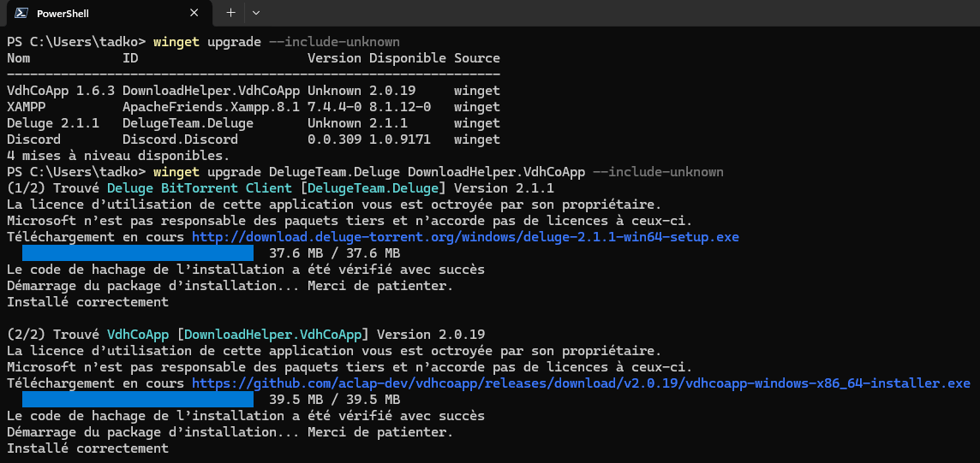This screenshot has width=980, height=463.
Task: Open the deluge-2.1.1-win64-setup.exe download link
Action: (465, 237)
